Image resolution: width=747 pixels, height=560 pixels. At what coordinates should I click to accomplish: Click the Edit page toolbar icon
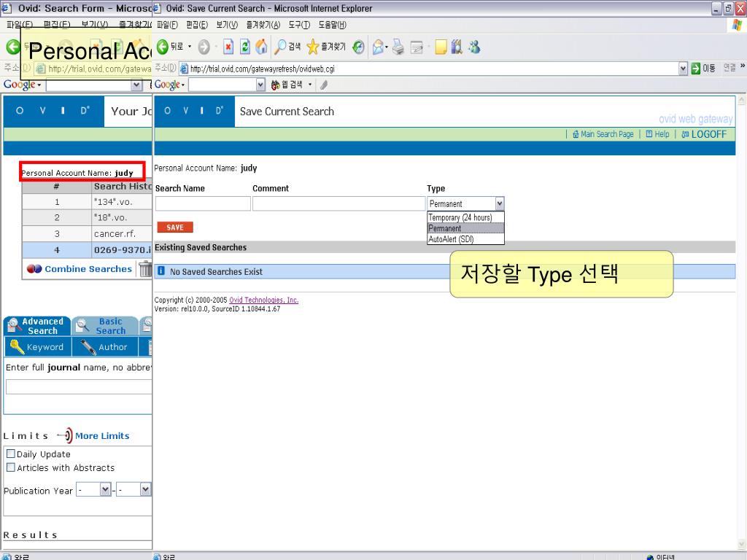pos(417,47)
